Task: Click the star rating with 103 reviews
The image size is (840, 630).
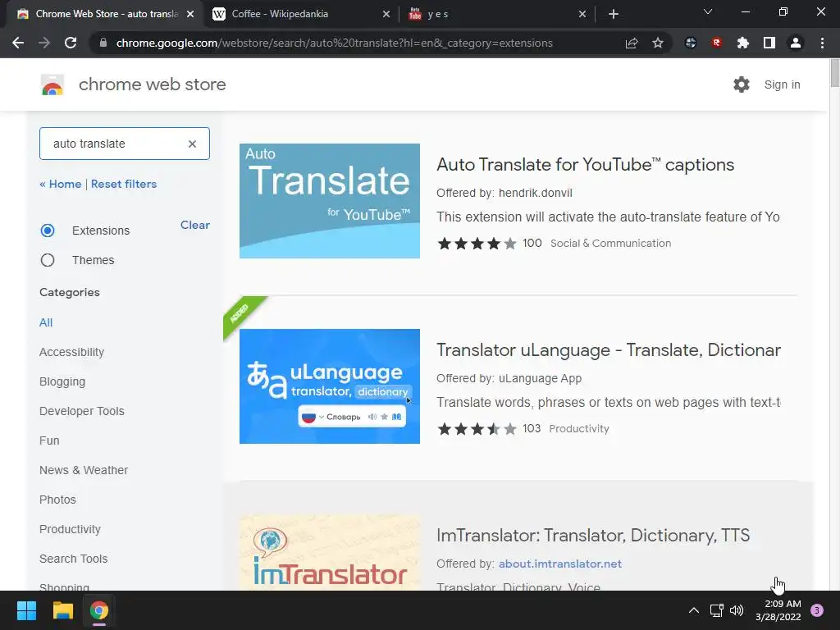Action: (x=477, y=429)
